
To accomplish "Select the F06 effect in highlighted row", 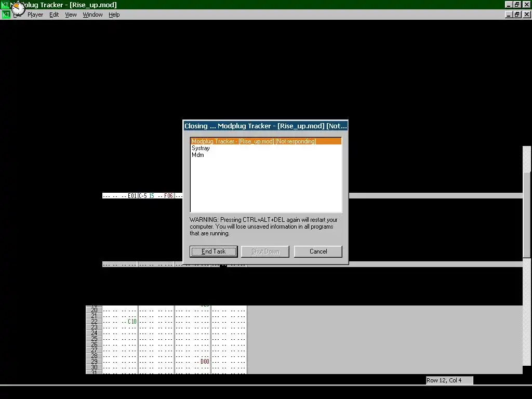I will pyautogui.click(x=168, y=196).
